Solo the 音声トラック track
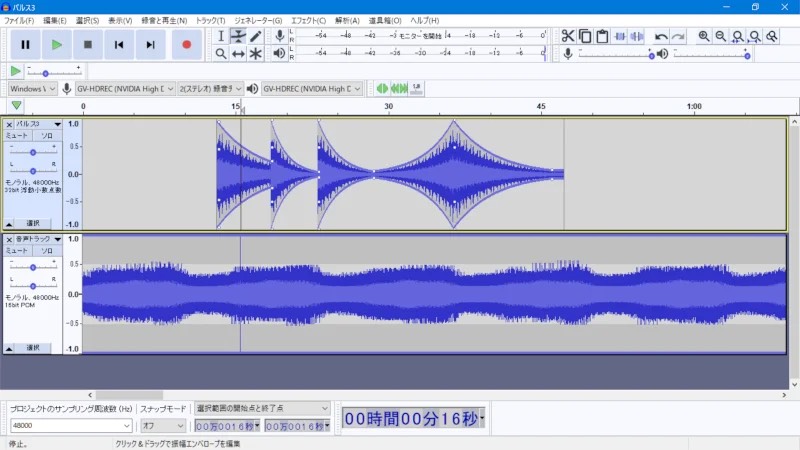Screen dimensions: 800x450 [x=47, y=251]
